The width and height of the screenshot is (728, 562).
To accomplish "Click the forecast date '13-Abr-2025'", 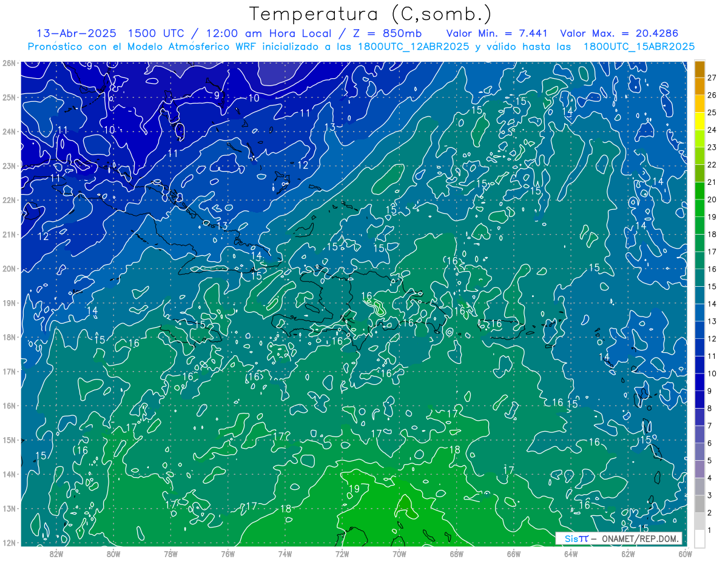I will pyautogui.click(x=75, y=33).
